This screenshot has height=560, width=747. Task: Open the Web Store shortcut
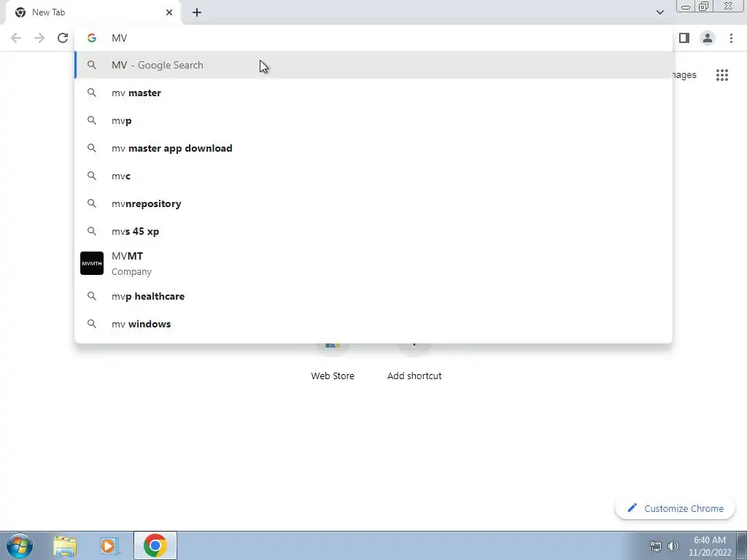click(x=333, y=362)
